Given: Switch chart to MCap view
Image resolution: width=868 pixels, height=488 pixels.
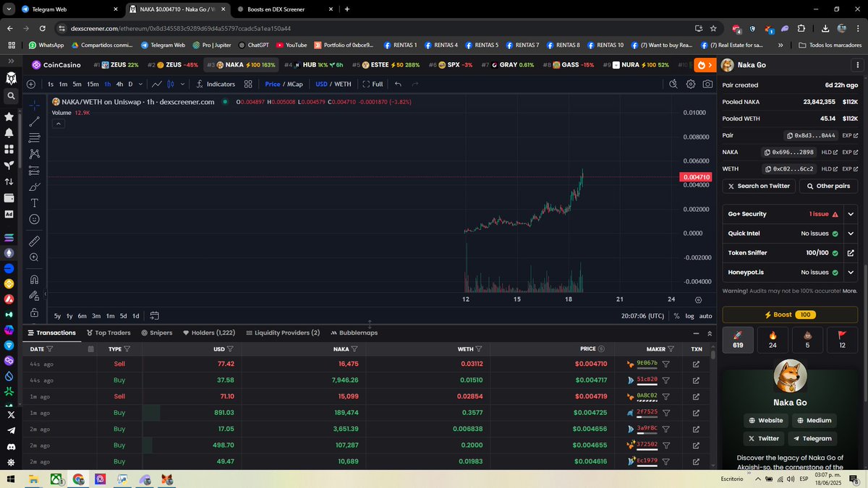Looking at the screenshot, I should [x=294, y=84].
